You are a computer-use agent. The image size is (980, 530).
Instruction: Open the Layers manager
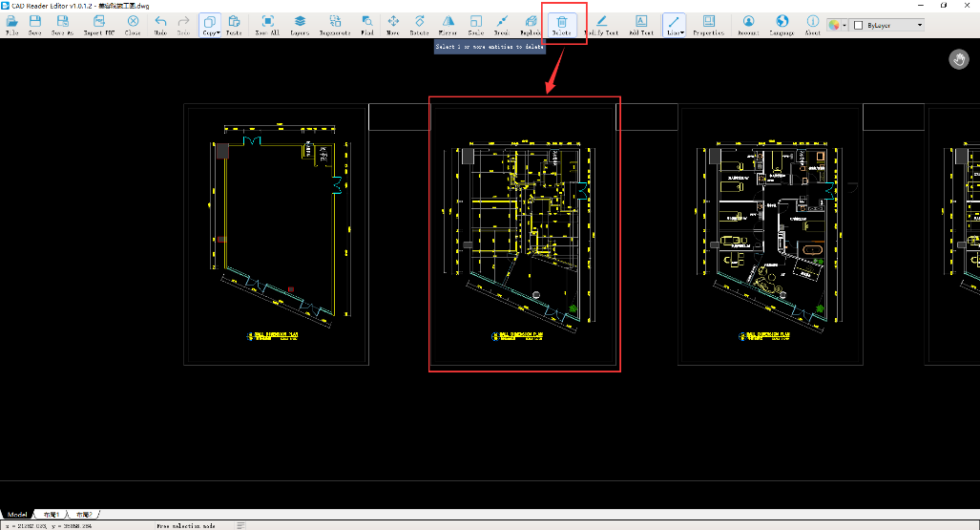300,23
